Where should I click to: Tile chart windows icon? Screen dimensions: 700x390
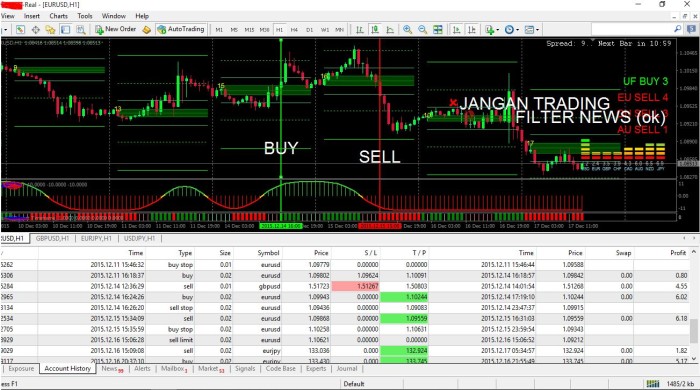coord(438,29)
